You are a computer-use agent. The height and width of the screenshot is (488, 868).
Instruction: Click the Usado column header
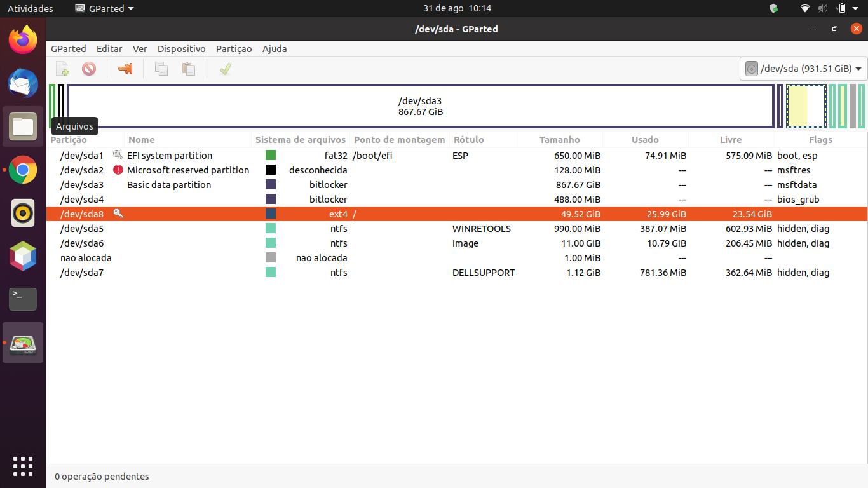coord(645,140)
